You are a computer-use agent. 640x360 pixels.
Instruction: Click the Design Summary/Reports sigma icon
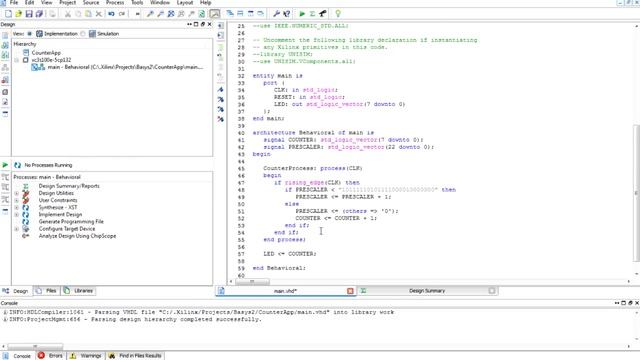26,186
